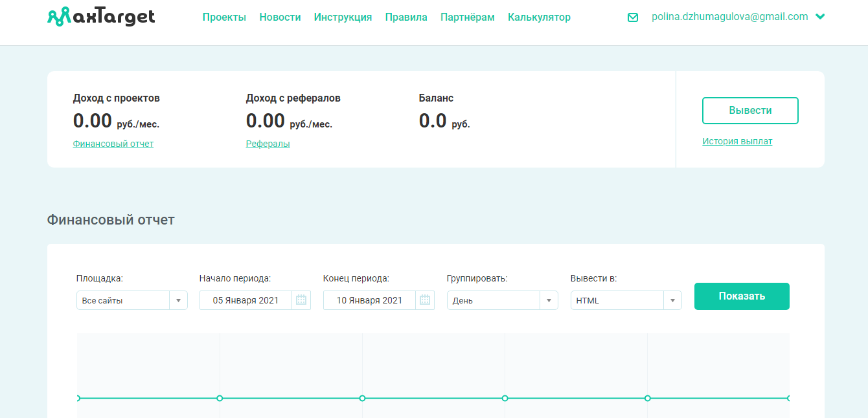This screenshot has height=418, width=868.
Task: Click the Вывести withdraw button
Action: click(x=750, y=111)
